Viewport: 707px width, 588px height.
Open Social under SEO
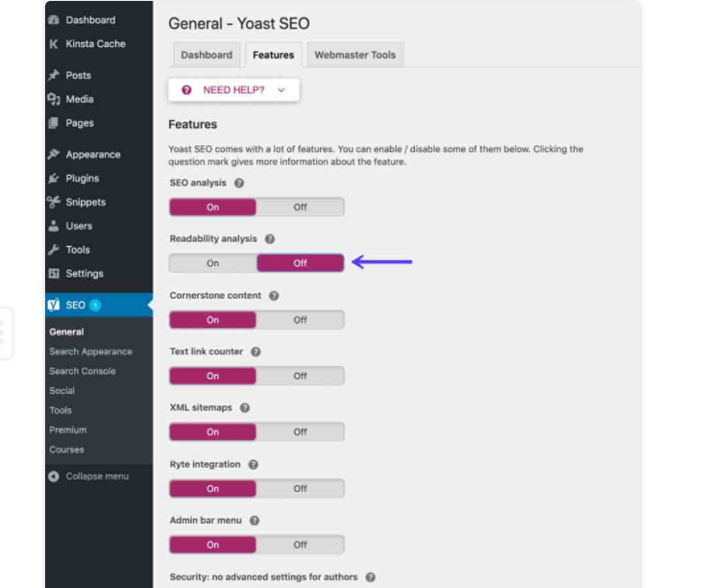tap(61, 390)
